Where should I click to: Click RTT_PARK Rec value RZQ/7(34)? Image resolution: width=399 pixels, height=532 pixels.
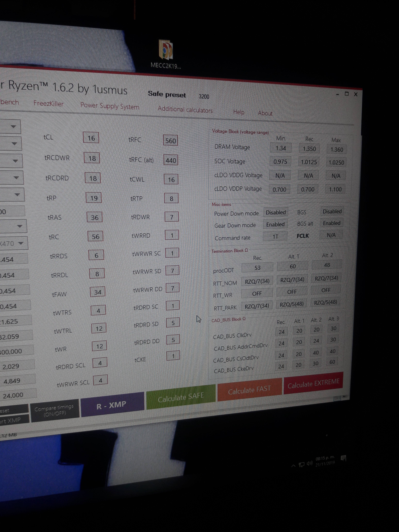257,306
